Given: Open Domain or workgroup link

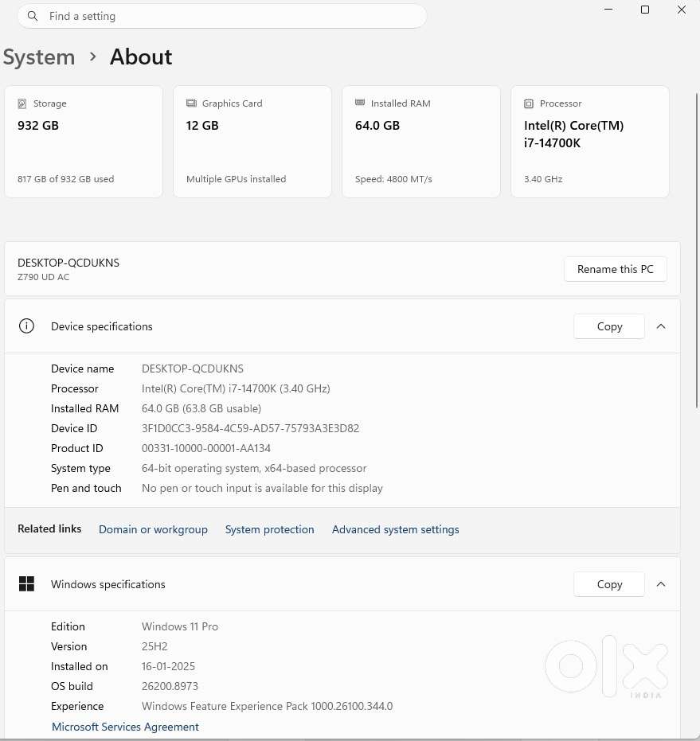Looking at the screenshot, I should 153,529.
